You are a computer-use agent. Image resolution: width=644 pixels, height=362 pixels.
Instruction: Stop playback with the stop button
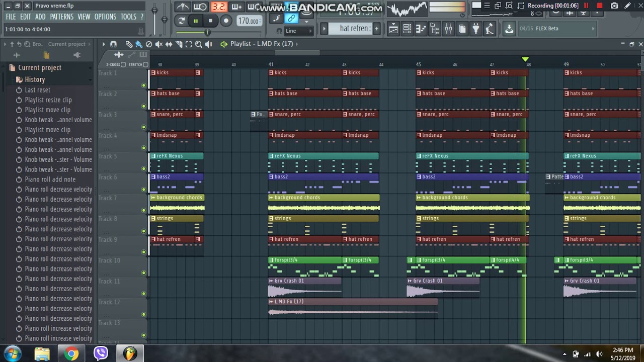click(x=210, y=21)
